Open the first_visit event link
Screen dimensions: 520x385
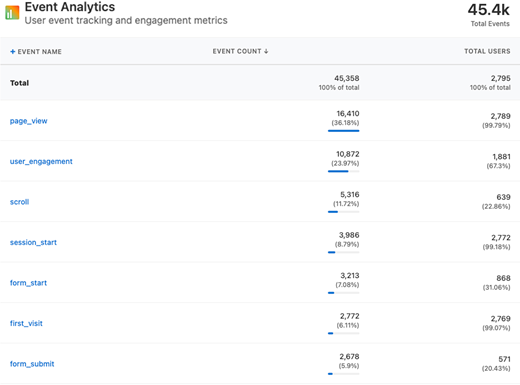26,323
